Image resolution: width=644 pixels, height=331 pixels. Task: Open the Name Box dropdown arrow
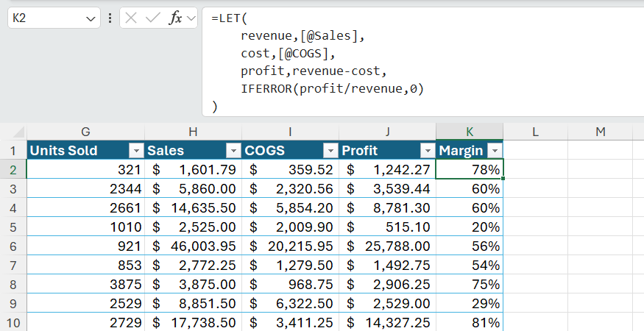[x=91, y=18]
